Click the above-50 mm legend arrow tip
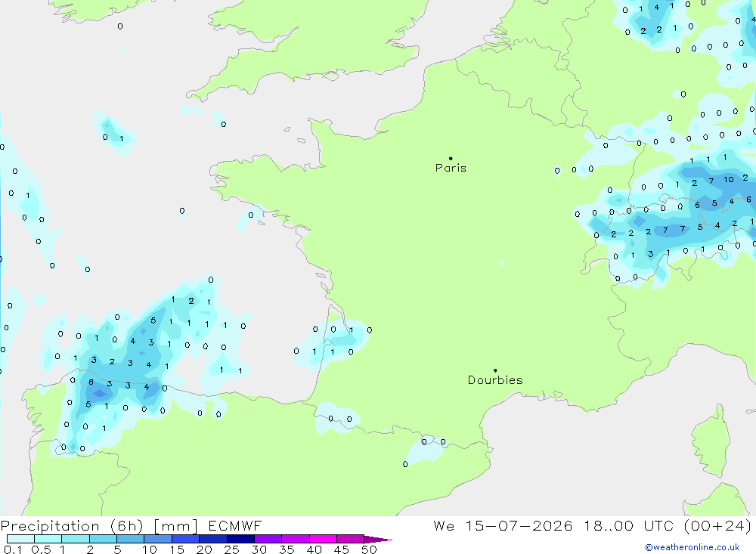This screenshot has width=756, height=554. 379,540
